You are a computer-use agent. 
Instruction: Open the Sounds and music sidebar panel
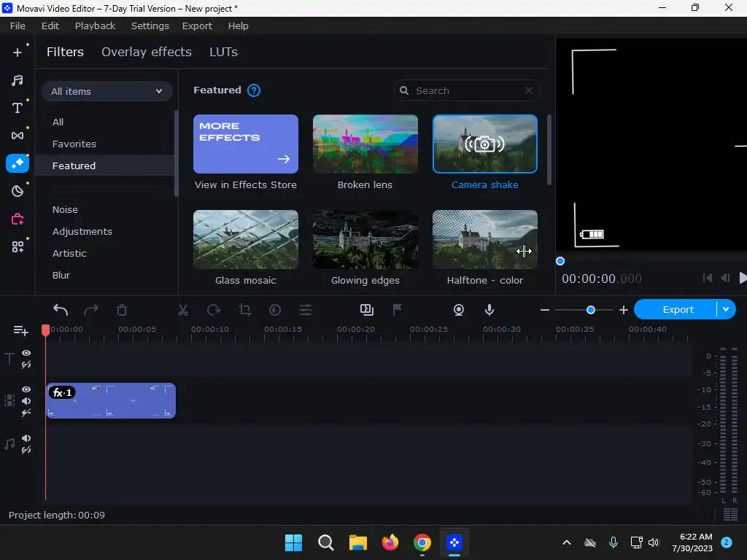click(x=18, y=80)
